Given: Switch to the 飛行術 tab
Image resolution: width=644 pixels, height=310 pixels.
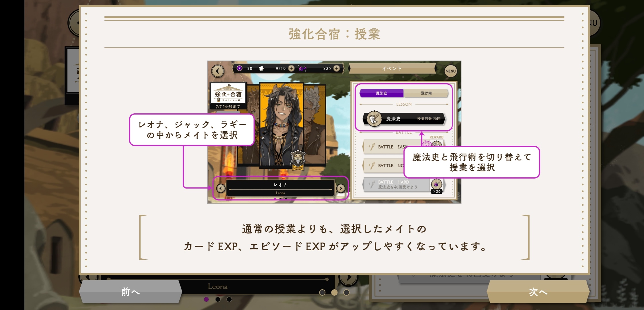Looking at the screenshot, I should coord(426,93).
